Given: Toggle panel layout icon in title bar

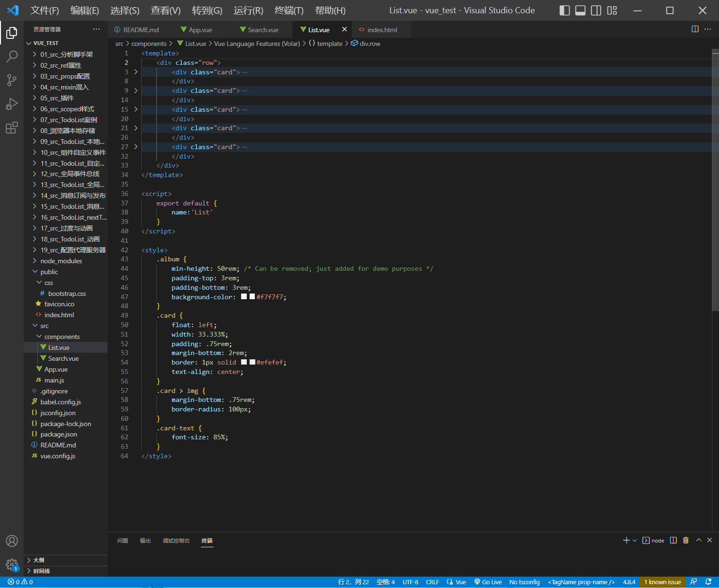Looking at the screenshot, I should point(580,10).
